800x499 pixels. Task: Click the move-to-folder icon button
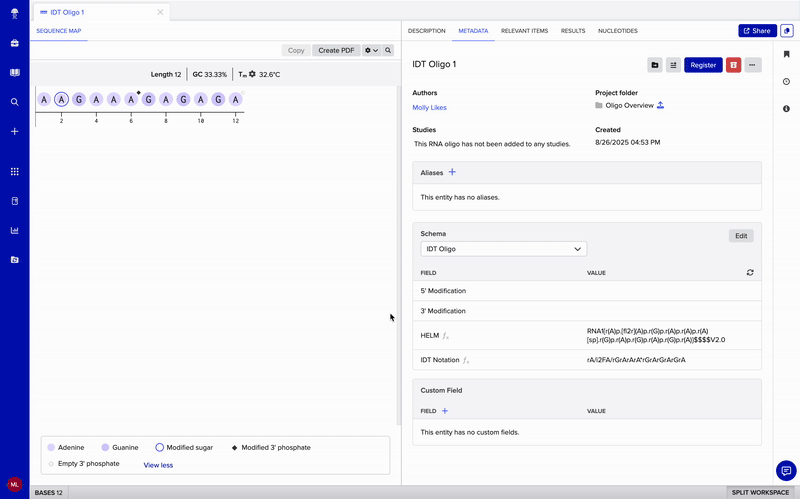click(x=655, y=65)
